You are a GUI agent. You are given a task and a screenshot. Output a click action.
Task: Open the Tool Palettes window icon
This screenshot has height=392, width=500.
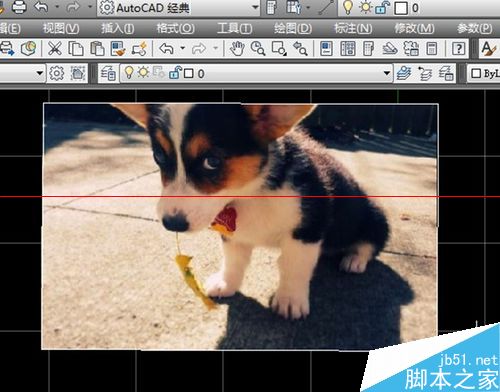tap(369, 49)
